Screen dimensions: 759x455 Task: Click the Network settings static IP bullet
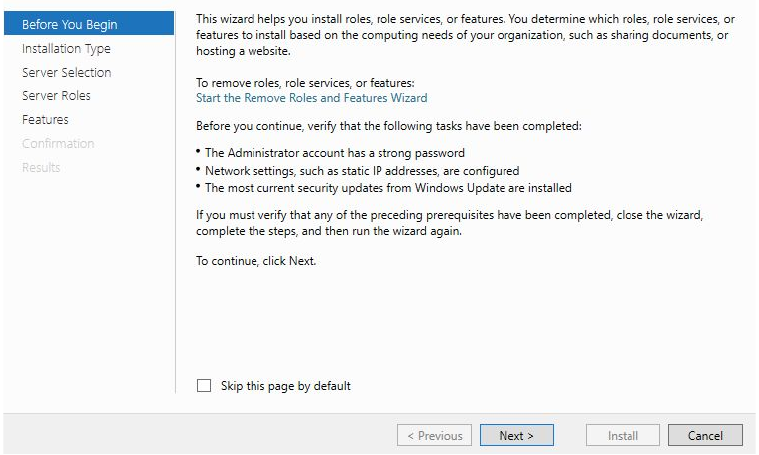pos(361,170)
